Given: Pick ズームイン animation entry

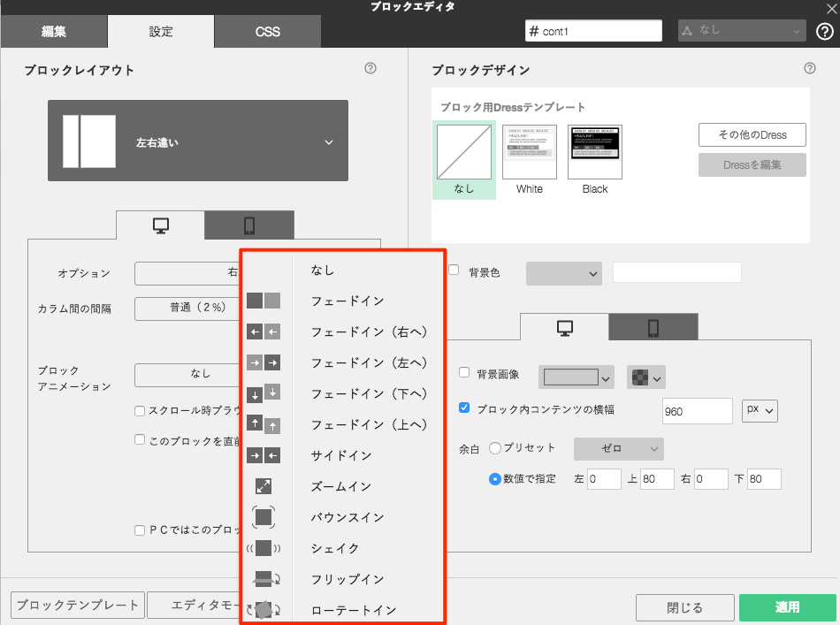Looking at the screenshot, I should 341,486.
